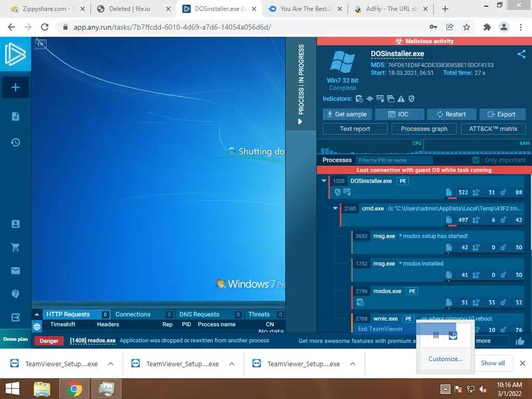Open the help question mark icon

(x=15, y=294)
